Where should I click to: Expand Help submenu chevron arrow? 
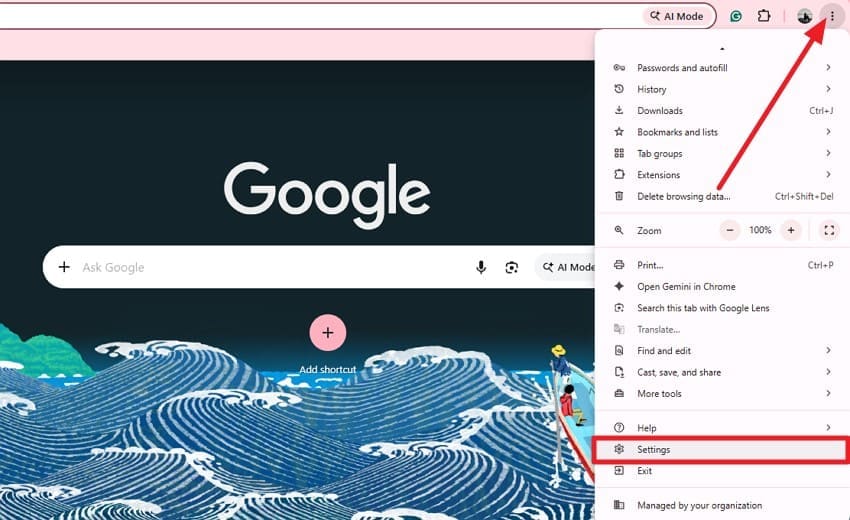(828, 427)
